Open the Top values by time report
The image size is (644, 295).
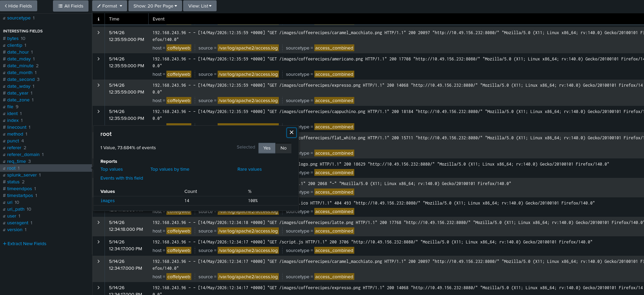coord(170,169)
